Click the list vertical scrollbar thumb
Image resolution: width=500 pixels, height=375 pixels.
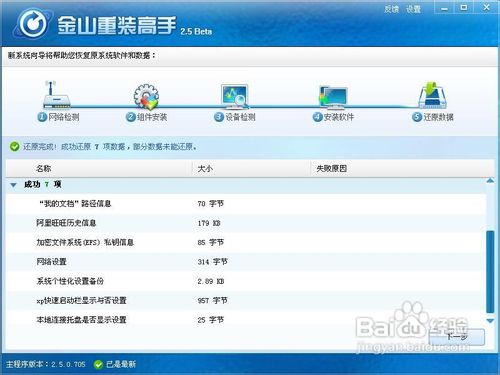click(490, 272)
